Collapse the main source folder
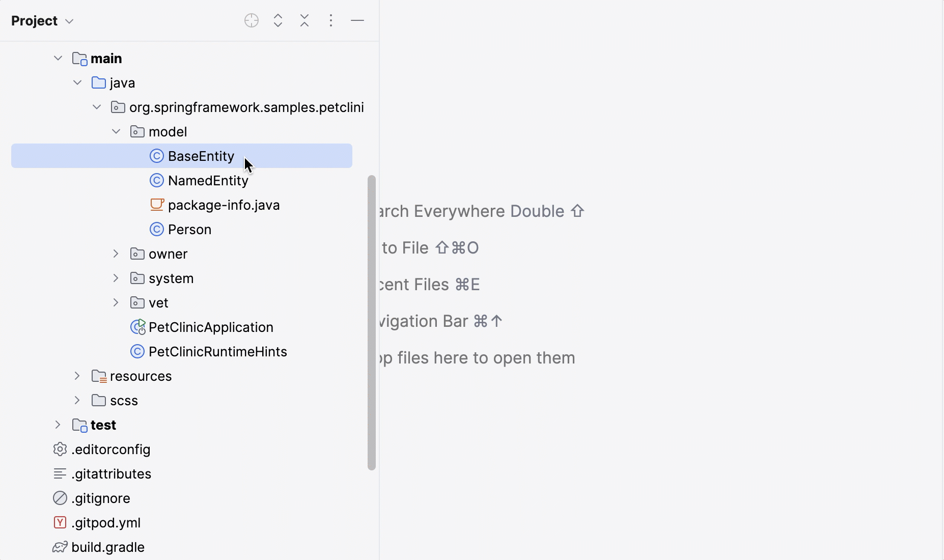The image size is (944, 560). pyautogui.click(x=57, y=58)
